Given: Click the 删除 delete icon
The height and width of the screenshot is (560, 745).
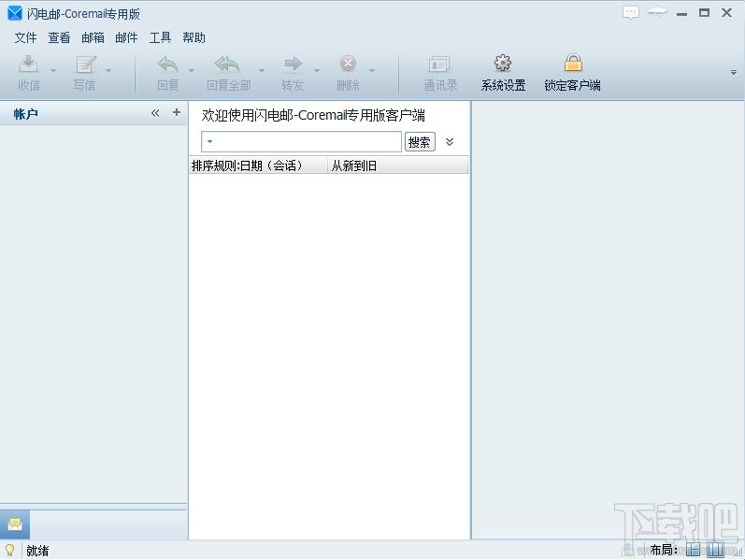Looking at the screenshot, I should pyautogui.click(x=348, y=64).
